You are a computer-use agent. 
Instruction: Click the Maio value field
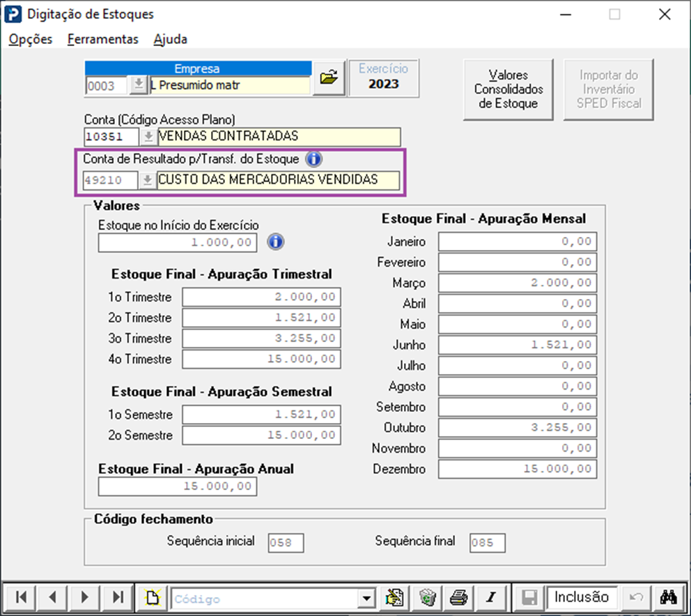coord(518,324)
